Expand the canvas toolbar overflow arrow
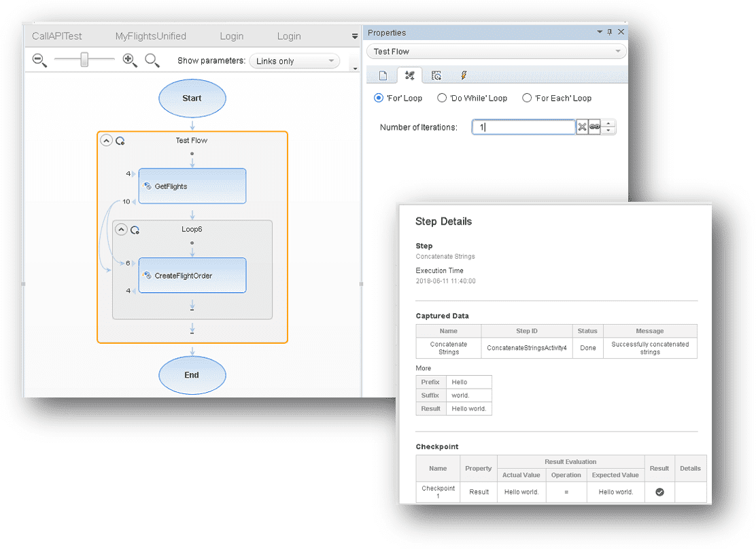The image size is (756, 549). coord(356,69)
